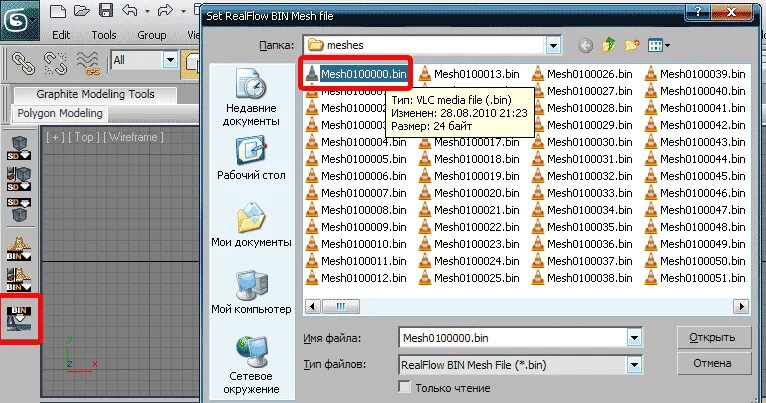Select the Link tool chain icon

pyautogui.click(x=23, y=64)
